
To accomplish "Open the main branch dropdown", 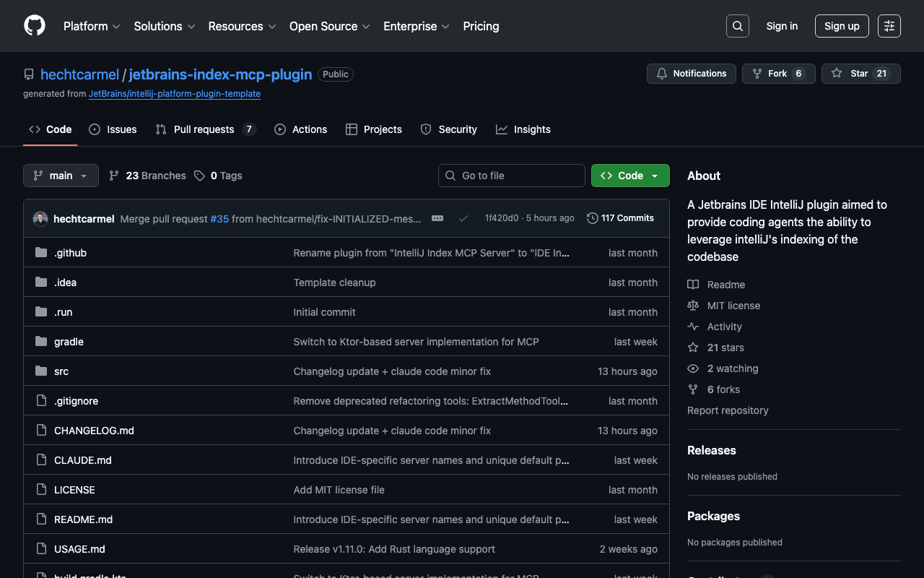I will click(x=61, y=176).
